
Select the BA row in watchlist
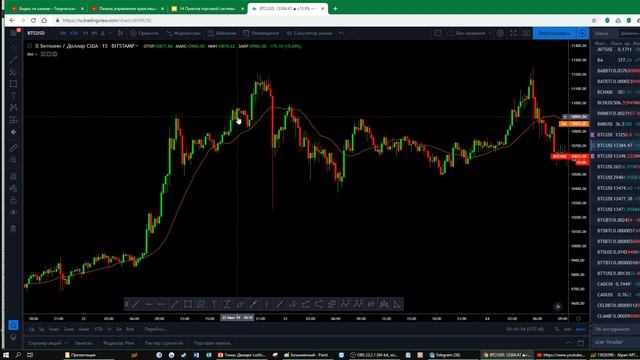[616, 60]
